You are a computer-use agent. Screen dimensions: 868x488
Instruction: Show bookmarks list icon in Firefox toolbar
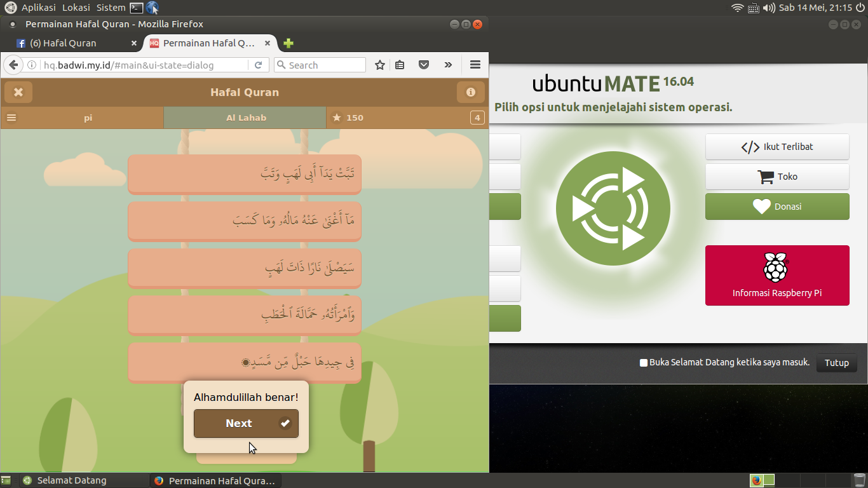click(400, 65)
